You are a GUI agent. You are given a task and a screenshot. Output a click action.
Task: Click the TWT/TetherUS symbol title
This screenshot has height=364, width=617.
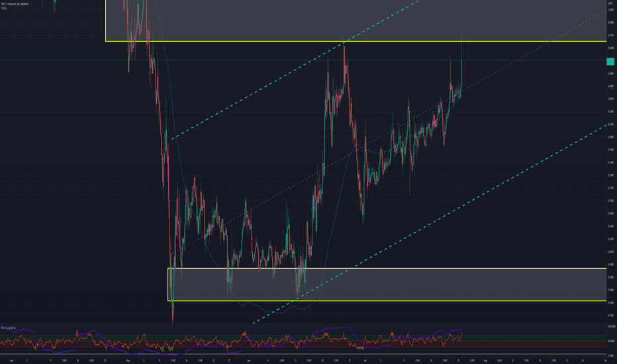pyautogui.click(x=15, y=4)
